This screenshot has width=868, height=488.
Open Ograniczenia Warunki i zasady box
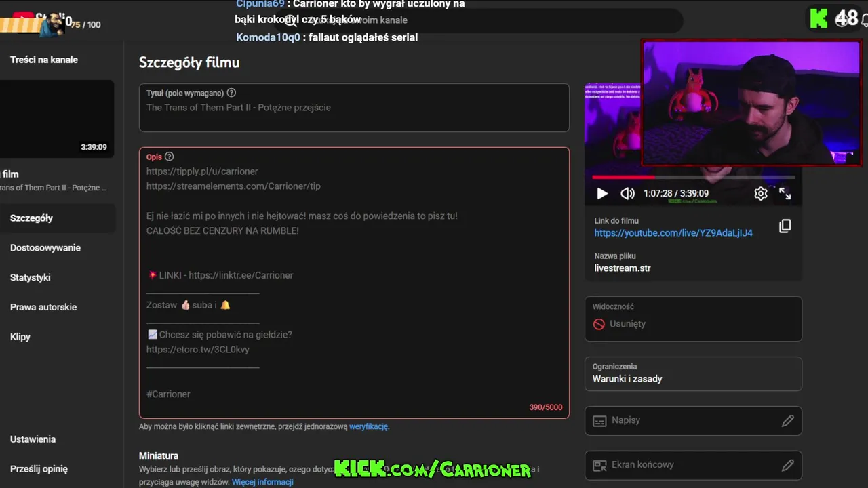coord(693,373)
